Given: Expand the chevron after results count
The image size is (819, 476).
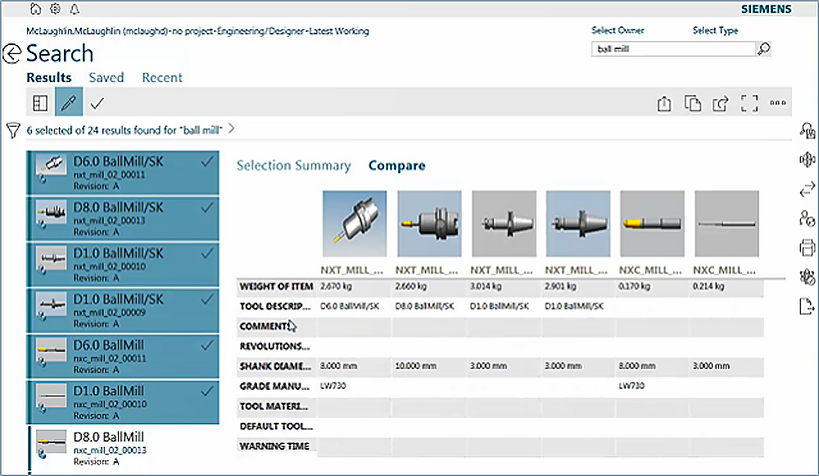Looking at the screenshot, I should (x=232, y=129).
